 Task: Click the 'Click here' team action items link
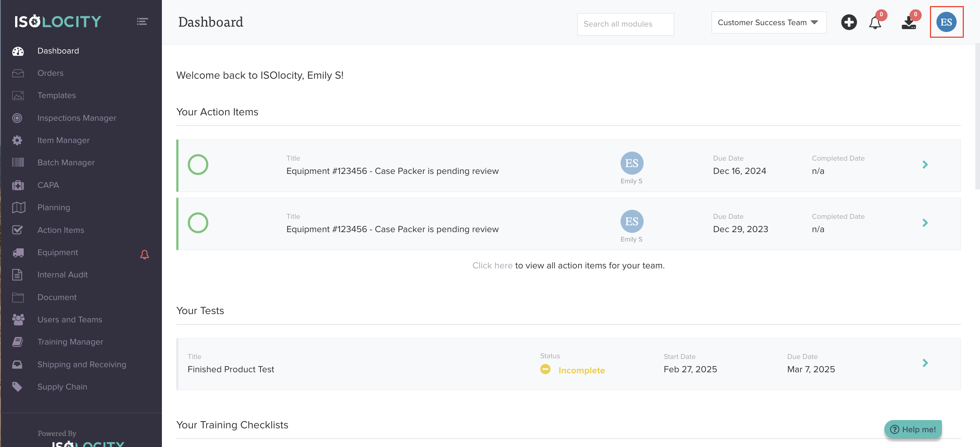coord(492,265)
